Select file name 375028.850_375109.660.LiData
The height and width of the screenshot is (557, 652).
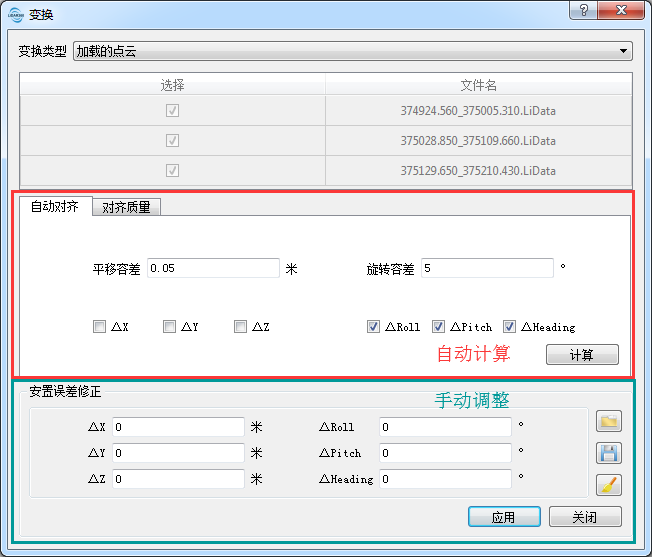tap(478, 140)
